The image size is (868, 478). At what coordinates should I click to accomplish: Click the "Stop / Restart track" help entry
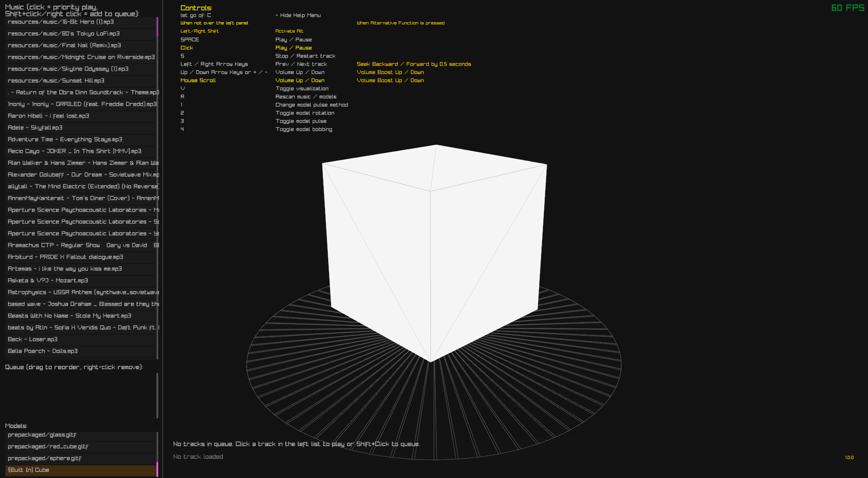[x=306, y=56]
